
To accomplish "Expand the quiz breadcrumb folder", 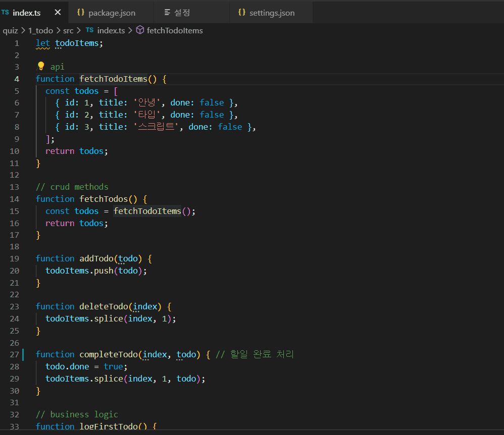I will point(10,30).
